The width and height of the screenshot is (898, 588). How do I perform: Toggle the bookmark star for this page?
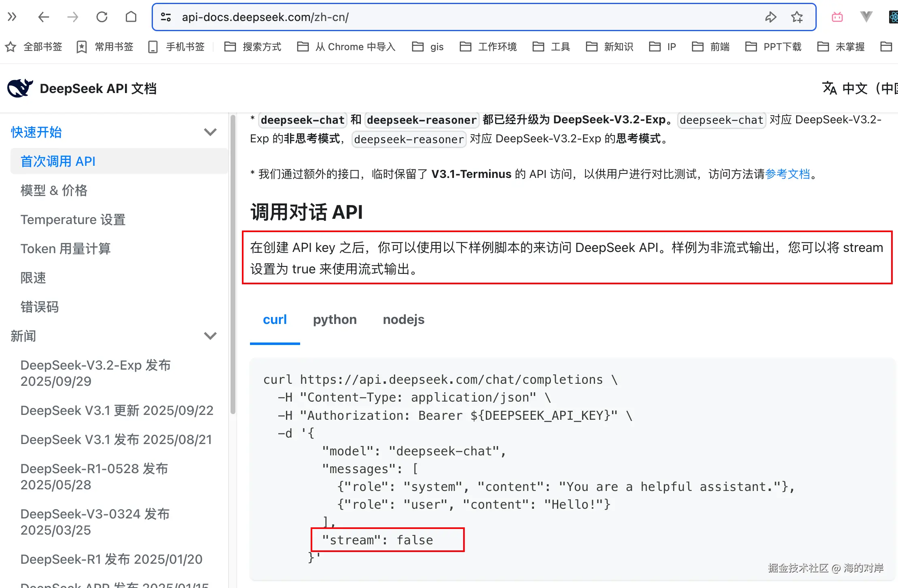797,17
